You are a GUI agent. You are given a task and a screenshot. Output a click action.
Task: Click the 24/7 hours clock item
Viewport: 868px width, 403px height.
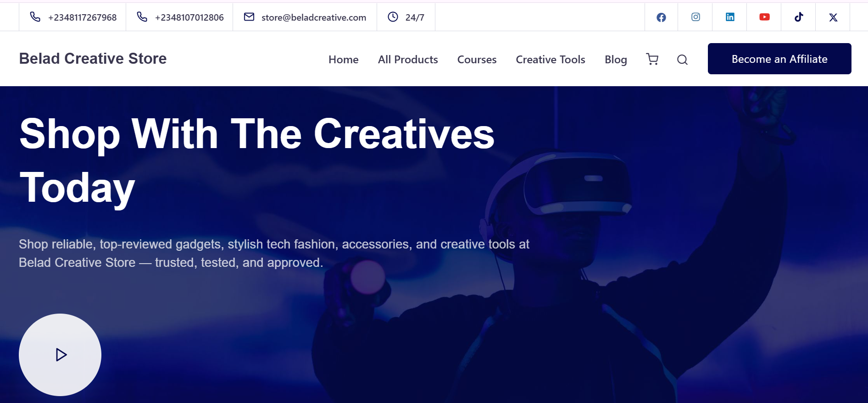406,17
